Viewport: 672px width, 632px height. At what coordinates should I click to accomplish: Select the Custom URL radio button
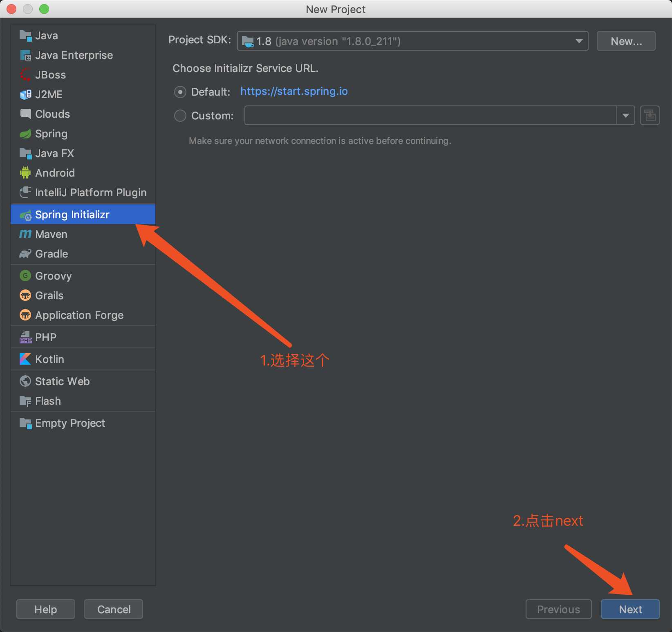(180, 116)
